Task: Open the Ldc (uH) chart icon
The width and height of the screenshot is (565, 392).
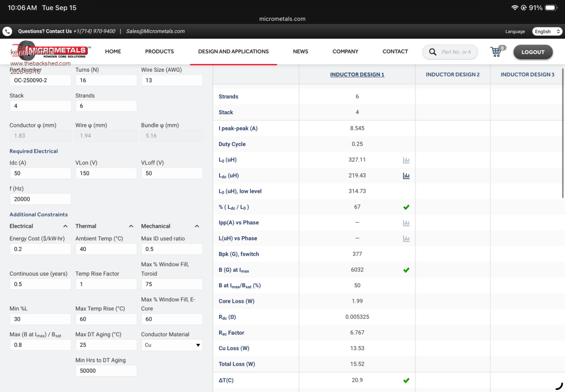Action: 406,176
